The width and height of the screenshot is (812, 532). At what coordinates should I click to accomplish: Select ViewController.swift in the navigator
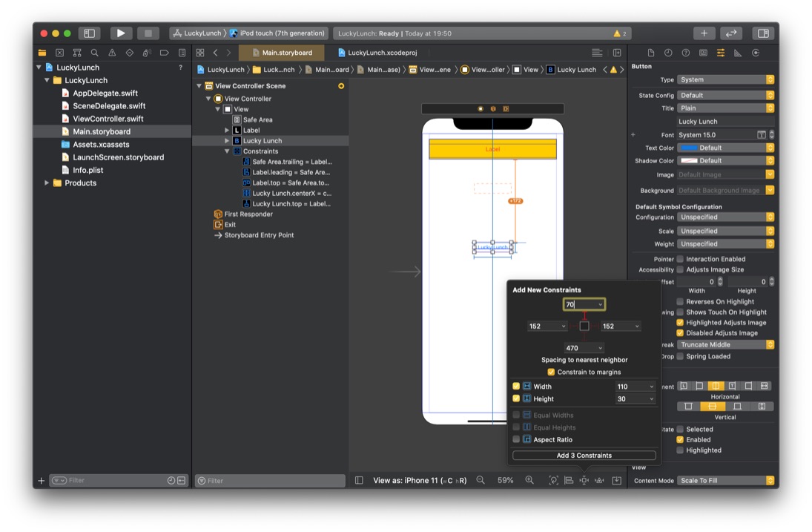108,119
